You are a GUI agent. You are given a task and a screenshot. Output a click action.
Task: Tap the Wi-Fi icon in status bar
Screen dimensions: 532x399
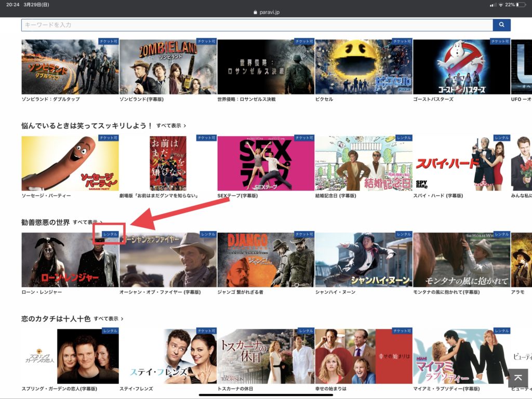(x=500, y=5)
